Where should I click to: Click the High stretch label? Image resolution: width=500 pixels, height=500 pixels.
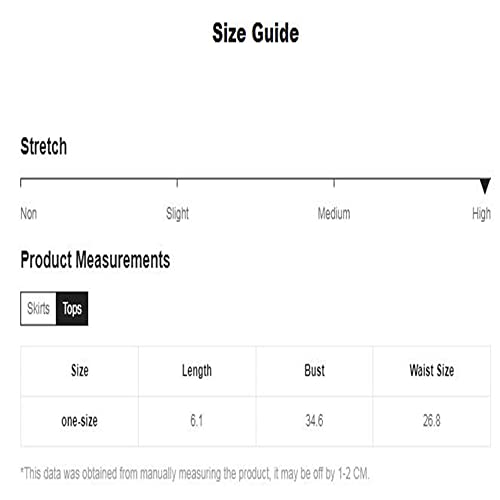481,214
